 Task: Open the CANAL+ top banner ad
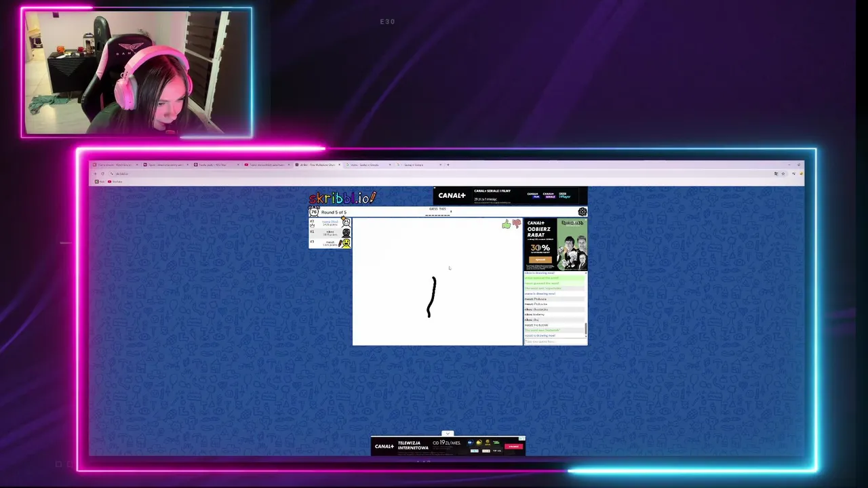(x=510, y=196)
